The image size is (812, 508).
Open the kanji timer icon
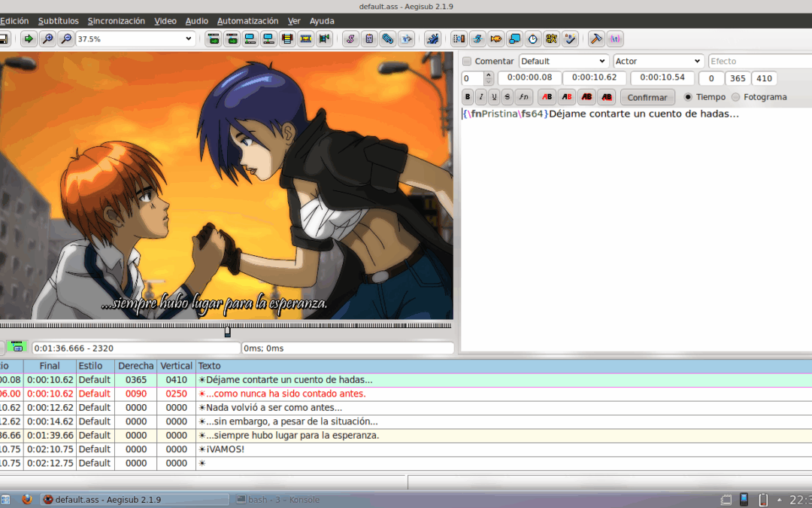click(552, 39)
